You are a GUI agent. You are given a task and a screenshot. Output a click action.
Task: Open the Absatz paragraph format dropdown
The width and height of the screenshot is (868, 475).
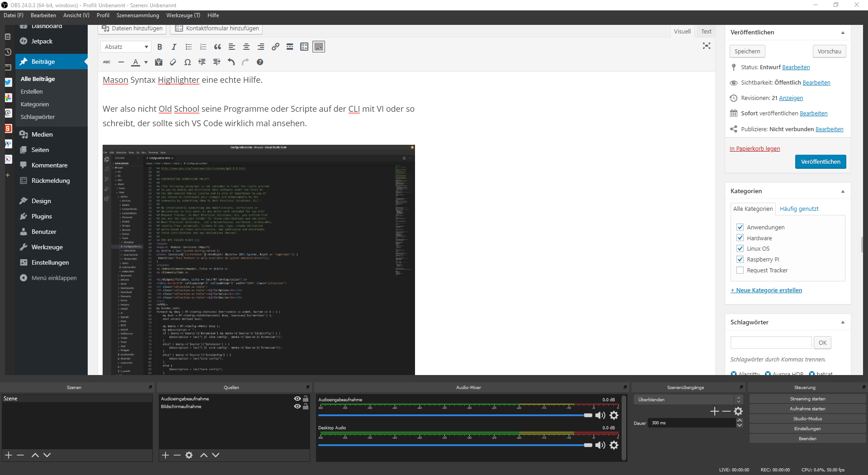[126, 47]
